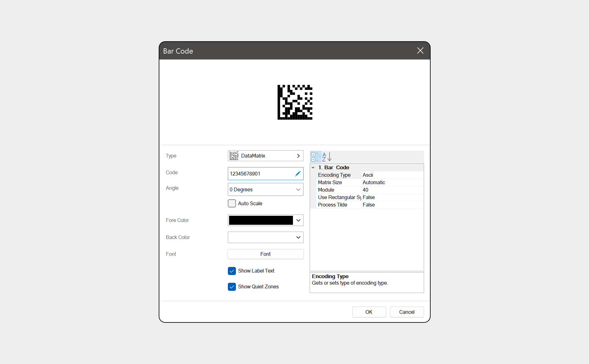Viewport: 589px width, 364px height.
Task: Click the DataMatrix barcode type icon
Action: (234, 156)
